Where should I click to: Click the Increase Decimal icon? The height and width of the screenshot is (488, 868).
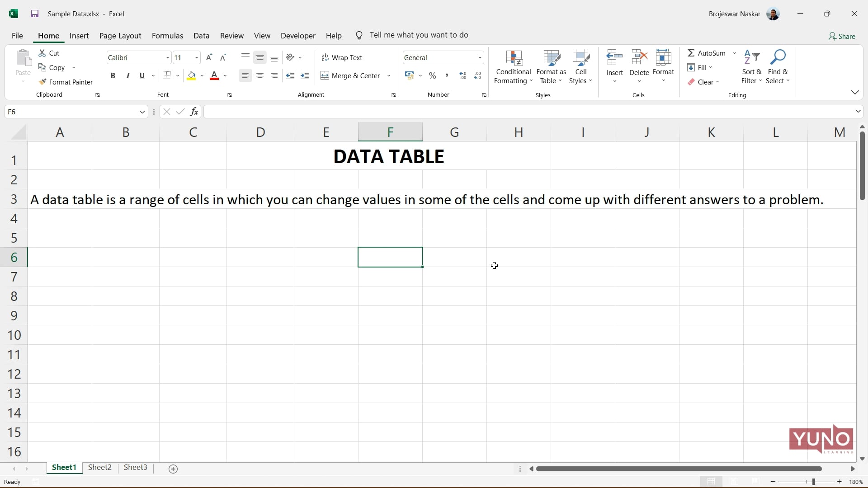tap(462, 75)
